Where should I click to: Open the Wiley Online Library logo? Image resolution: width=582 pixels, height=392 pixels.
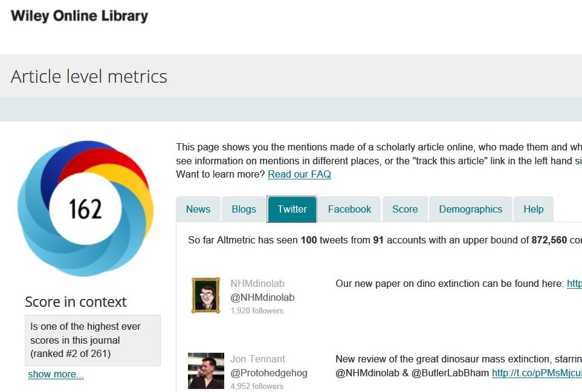pos(79,16)
